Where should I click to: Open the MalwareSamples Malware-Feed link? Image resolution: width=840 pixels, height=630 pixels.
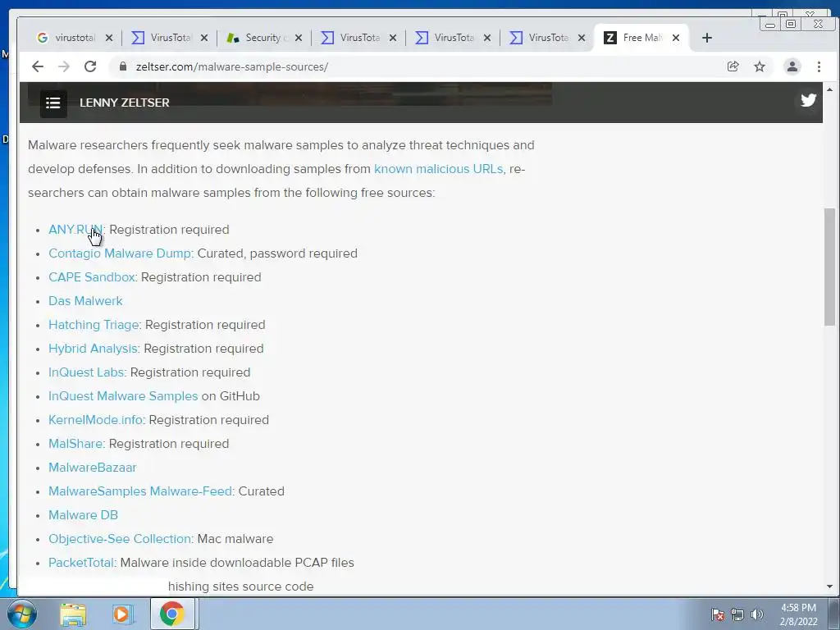[140, 491]
